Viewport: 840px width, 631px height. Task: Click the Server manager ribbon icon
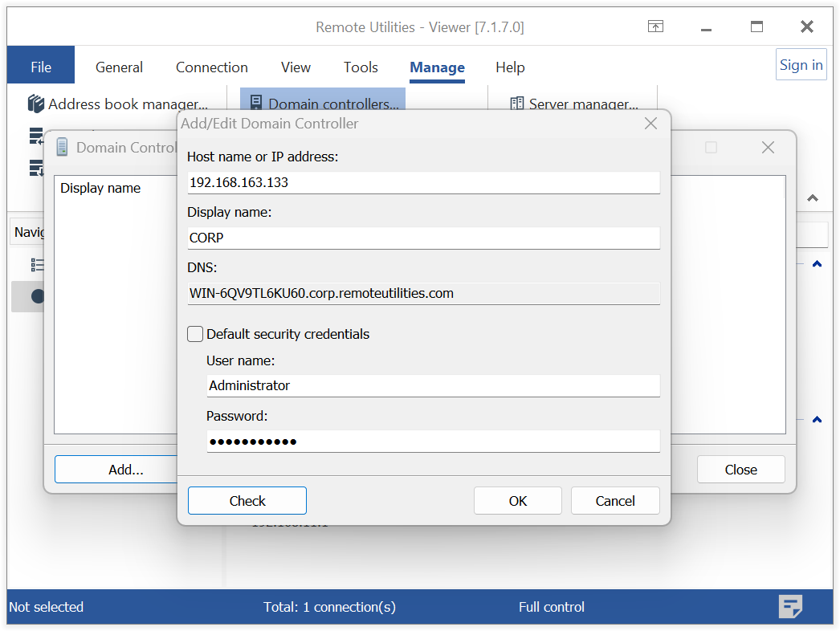[517, 104]
